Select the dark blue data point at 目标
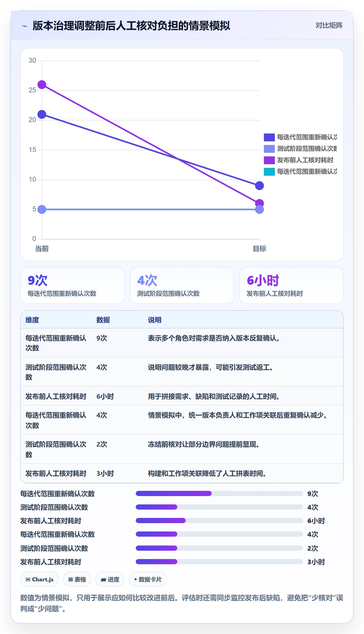 coord(259,186)
